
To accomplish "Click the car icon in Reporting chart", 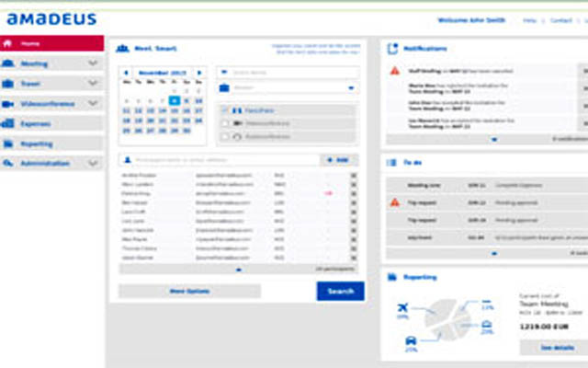I will pos(411,340).
